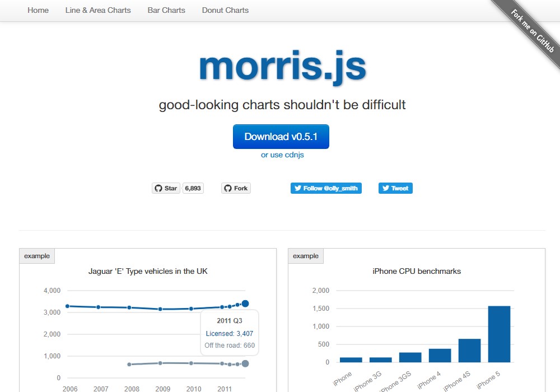The width and height of the screenshot is (560, 392).
Task: Follow the 'or use cdnjs' link
Action: coord(282,155)
